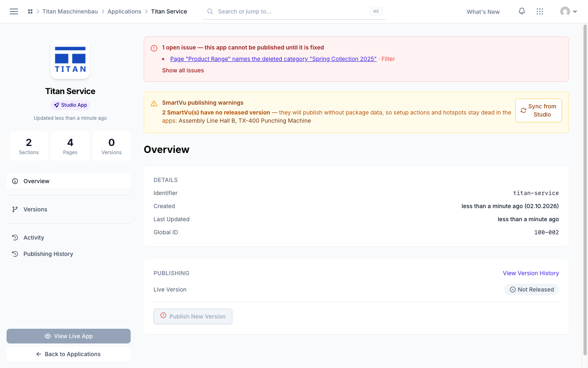Click the Sections count card
This screenshot has width=588, height=368.
[29, 146]
